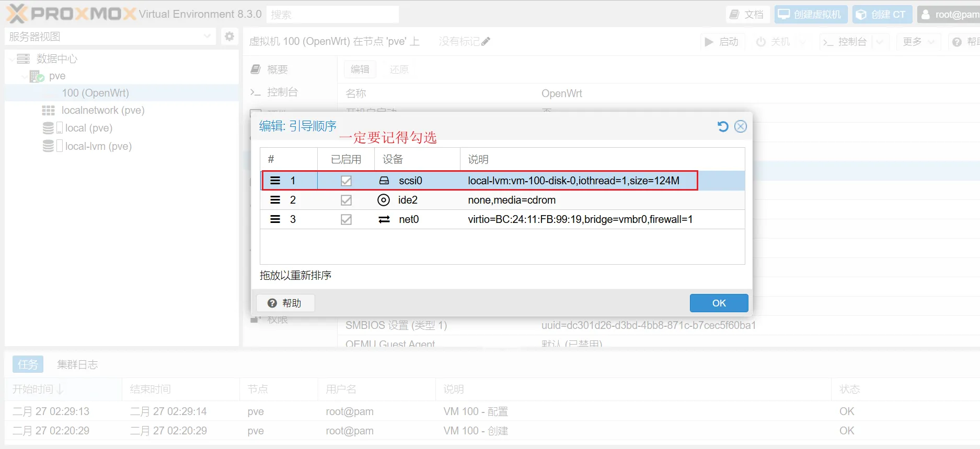Screen dimensions: 980x449
Task: Open the 概要 summary menu item
Action: pyautogui.click(x=277, y=69)
